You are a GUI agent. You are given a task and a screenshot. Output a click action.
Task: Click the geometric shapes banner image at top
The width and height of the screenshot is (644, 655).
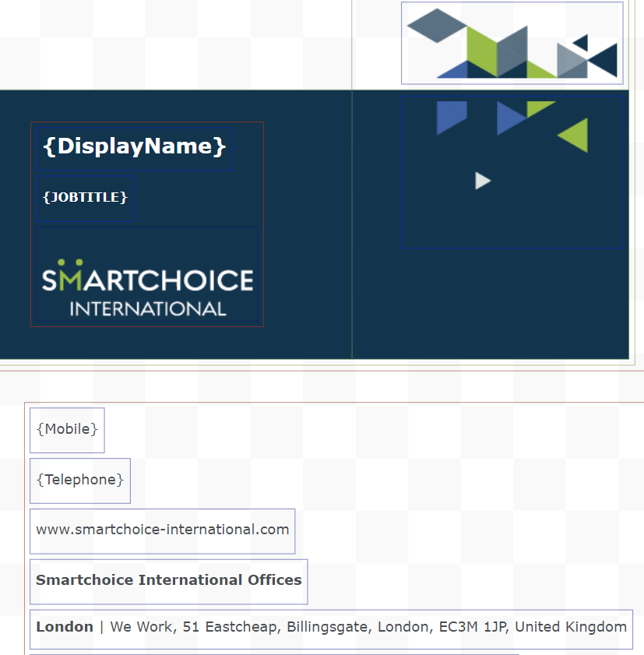512,43
